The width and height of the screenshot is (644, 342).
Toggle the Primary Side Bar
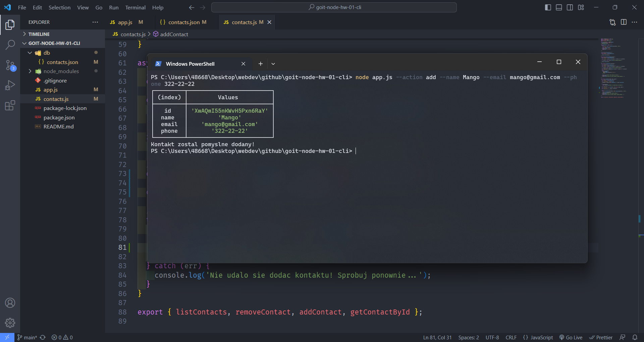(x=548, y=7)
